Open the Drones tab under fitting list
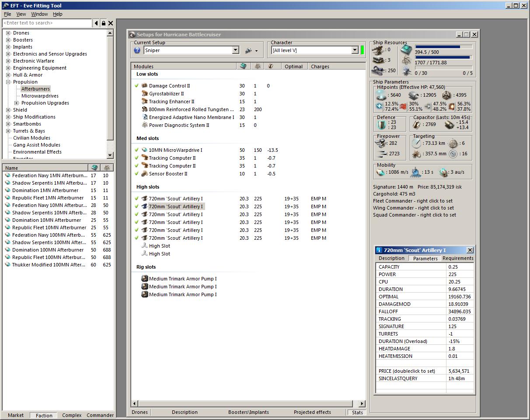This screenshot has height=420, width=530. 140,412
